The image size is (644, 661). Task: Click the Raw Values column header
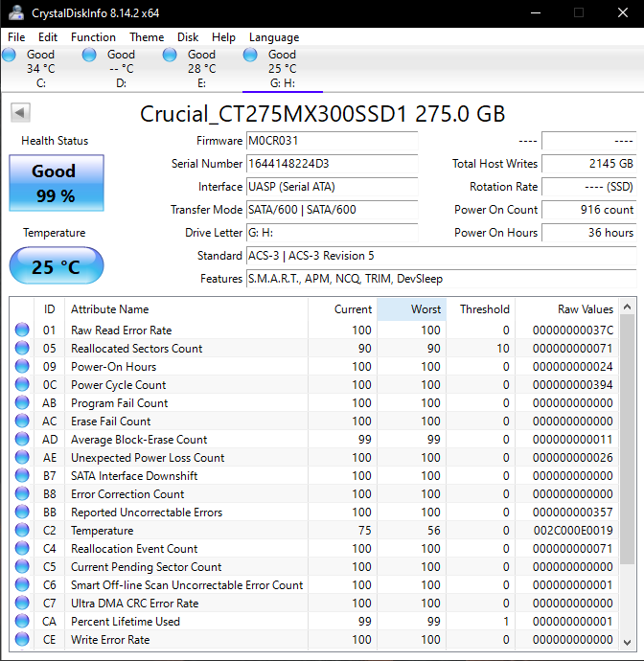tap(566, 309)
